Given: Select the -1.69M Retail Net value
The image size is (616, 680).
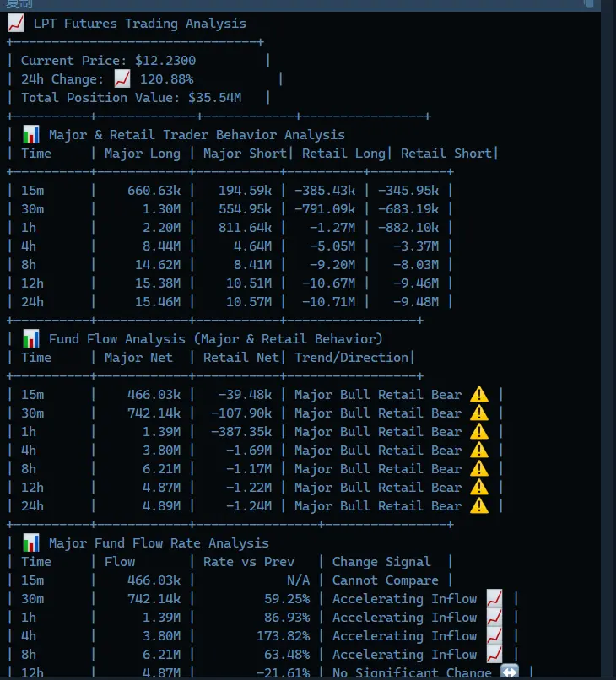Looking at the screenshot, I should (249, 451).
